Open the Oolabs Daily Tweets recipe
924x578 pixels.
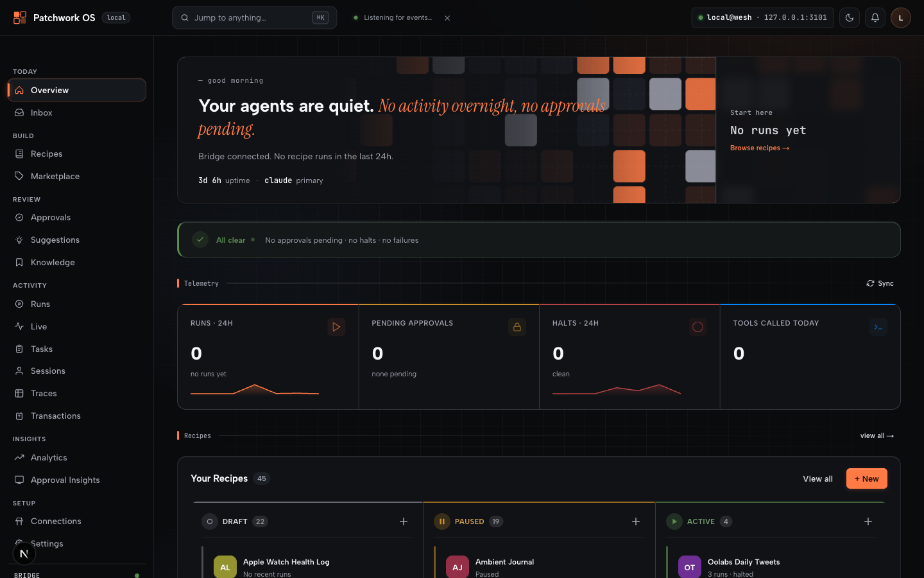click(x=773, y=565)
